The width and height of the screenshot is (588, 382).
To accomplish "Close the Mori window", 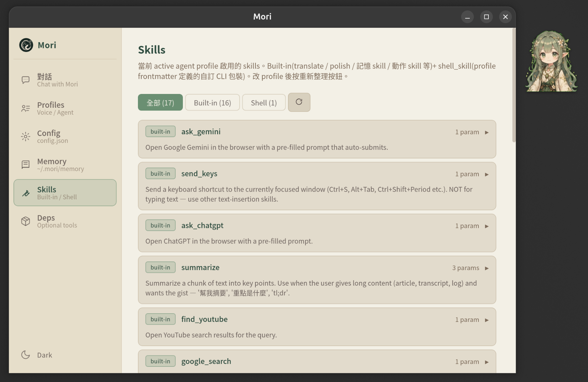I will [505, 17].
